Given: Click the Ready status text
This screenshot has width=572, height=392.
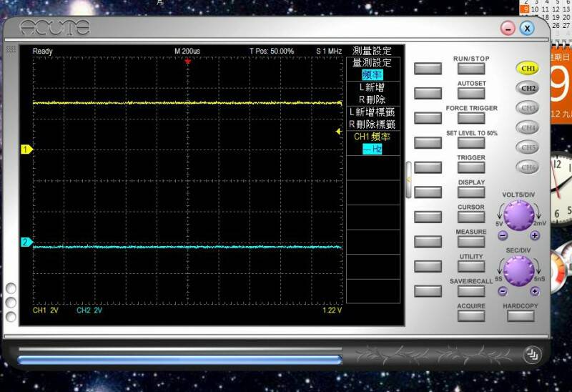Looking at the screenshot, I should pyautogui.click(x=43, y=51).
